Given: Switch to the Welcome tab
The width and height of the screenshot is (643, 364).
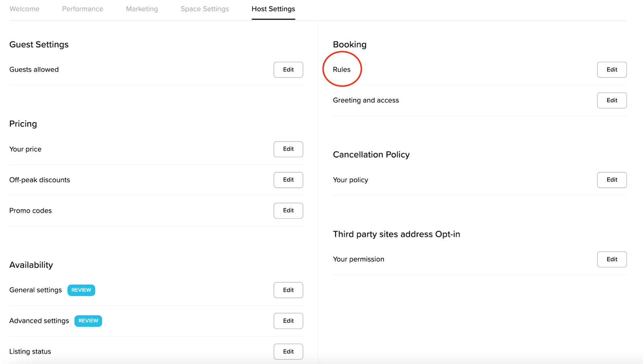Looking at the screenshot, I should [x=25, y=9].
